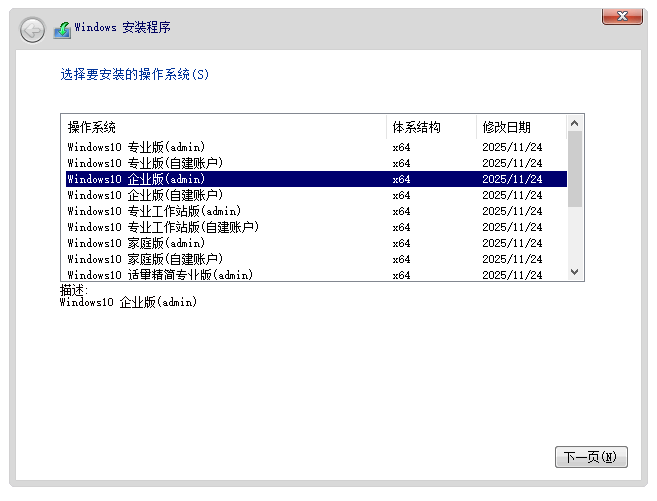Click description text Windows10 企业版(admin)

128,302
